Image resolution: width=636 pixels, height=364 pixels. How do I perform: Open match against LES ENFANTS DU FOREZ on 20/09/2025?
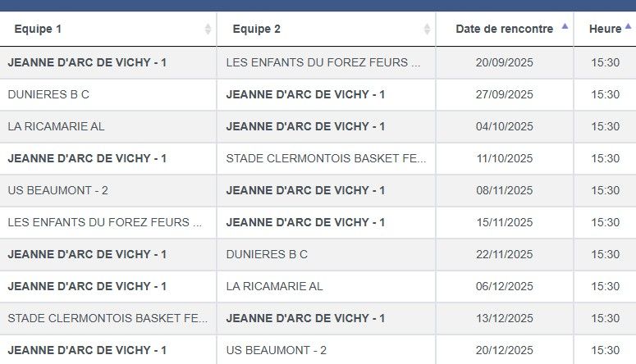(323, 62)
